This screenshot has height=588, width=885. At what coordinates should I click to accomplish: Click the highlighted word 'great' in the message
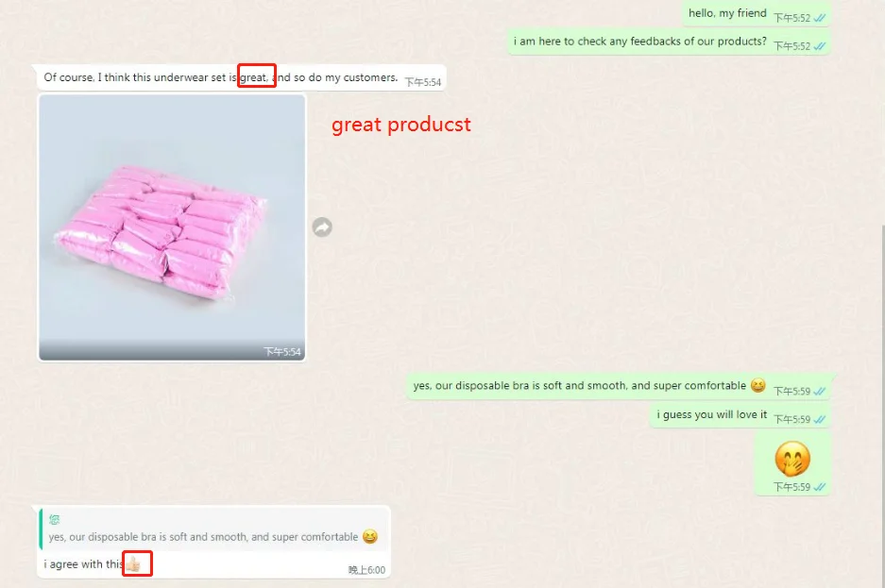(x=254, y=77)
